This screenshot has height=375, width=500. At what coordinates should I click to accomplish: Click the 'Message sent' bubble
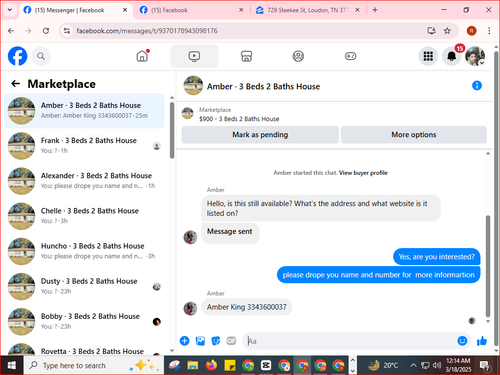[x=230, y=232]
